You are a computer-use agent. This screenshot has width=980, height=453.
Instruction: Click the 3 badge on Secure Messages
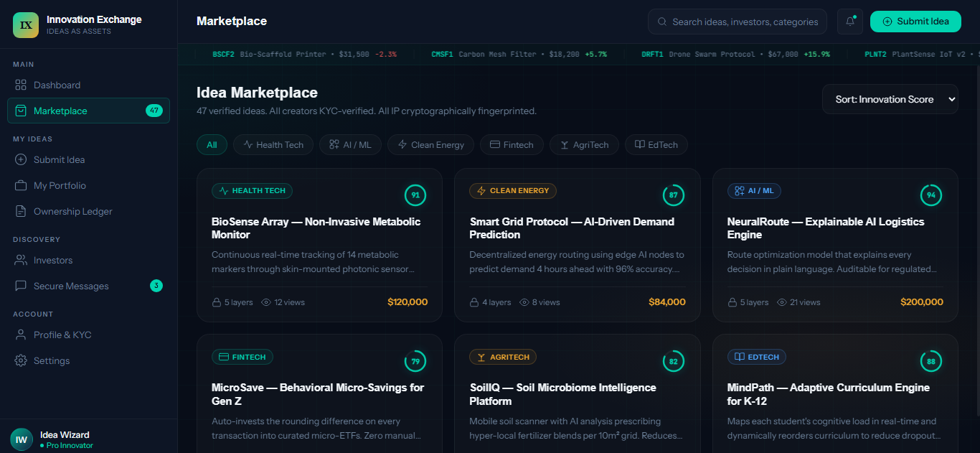pos(156,286)
